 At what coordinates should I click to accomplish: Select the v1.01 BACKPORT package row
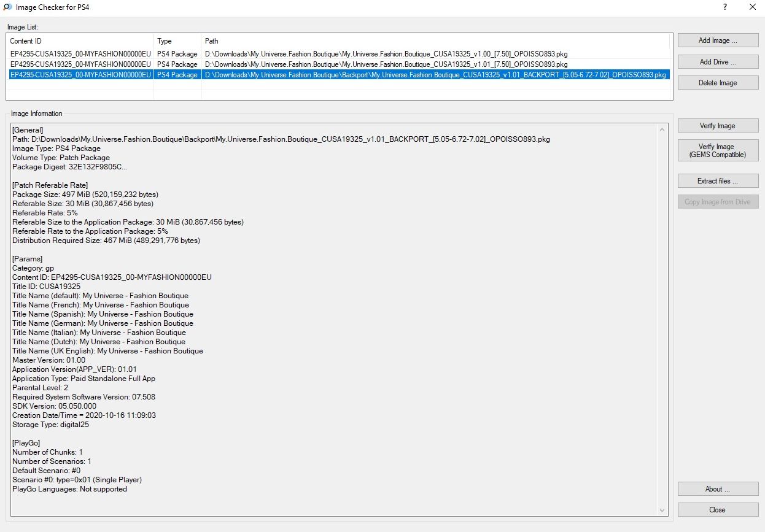338,74
